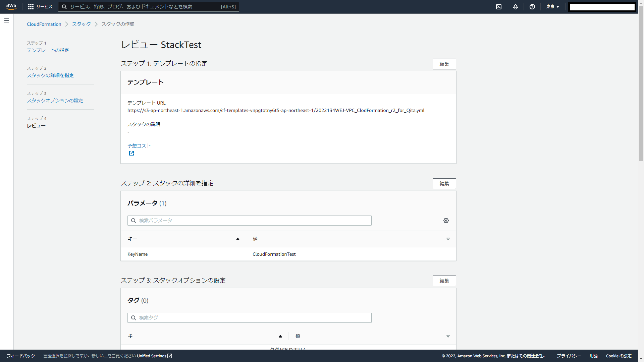Sort tags by key column arrow
644x362 pixels.
click(280, 336)
